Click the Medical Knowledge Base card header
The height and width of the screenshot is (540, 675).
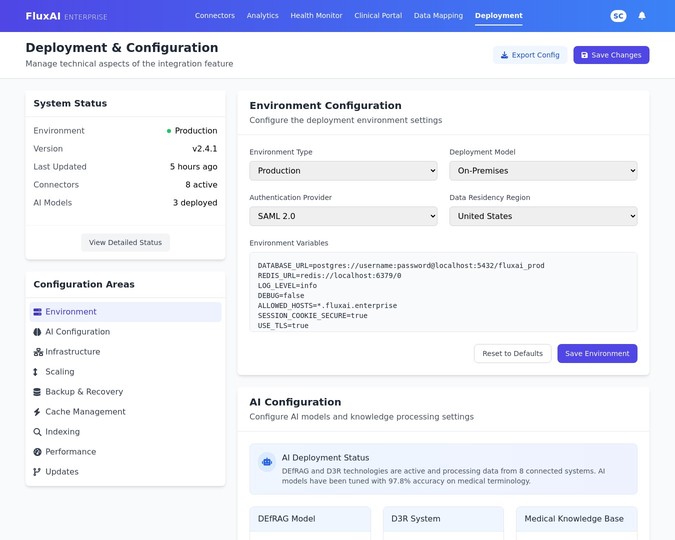[x=576, y=519]
